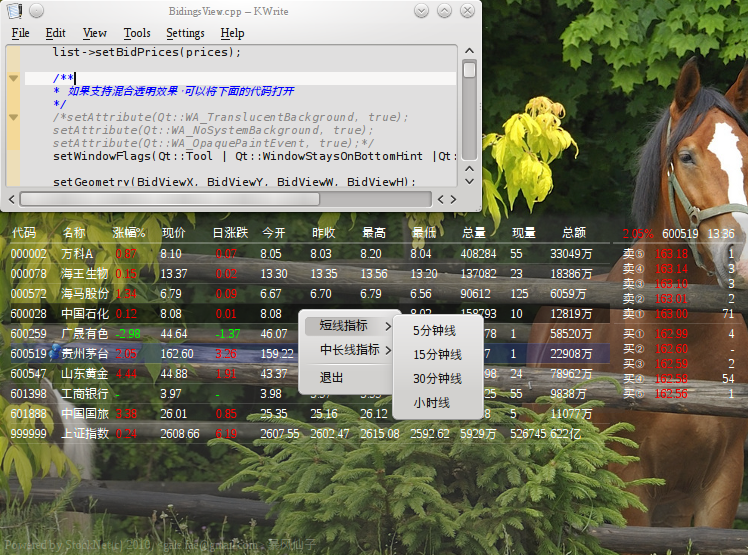Click the scroll-right arrow of horizontal scrollbar

(453, 199)
